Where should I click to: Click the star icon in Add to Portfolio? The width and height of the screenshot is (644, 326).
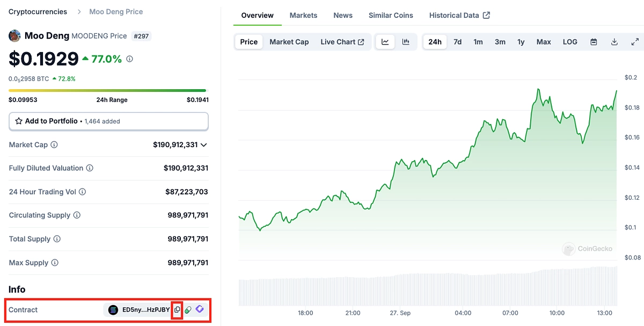coord(19,121)
